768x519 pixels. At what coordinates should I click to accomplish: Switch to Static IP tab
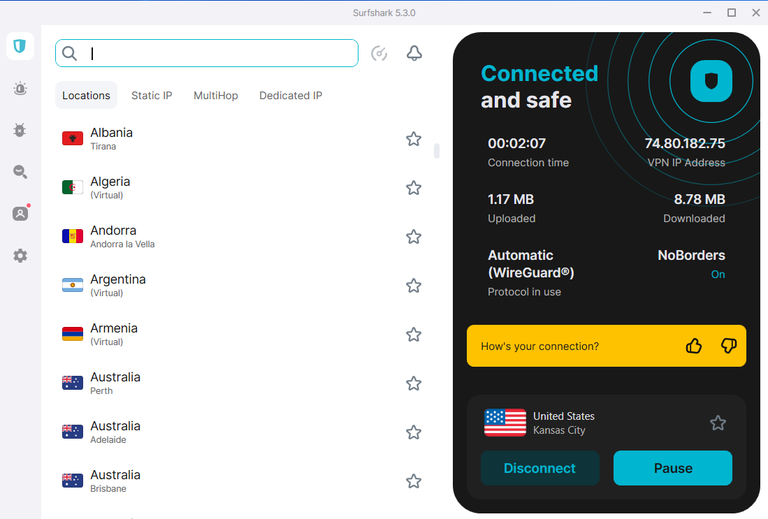(152, 95)
